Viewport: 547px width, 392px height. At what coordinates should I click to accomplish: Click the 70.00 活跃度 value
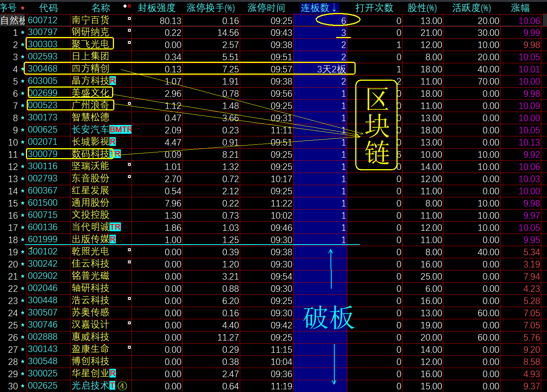[488, 82]
